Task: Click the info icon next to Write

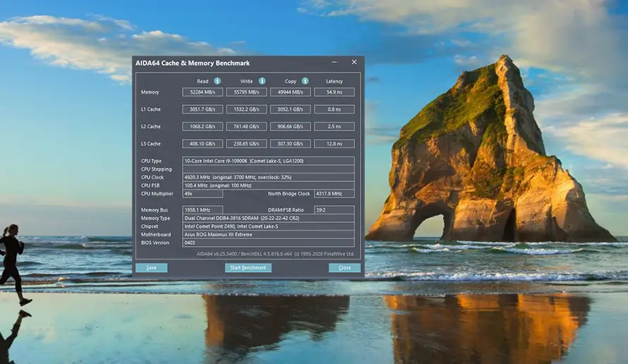Action: (x=262, y=81)
